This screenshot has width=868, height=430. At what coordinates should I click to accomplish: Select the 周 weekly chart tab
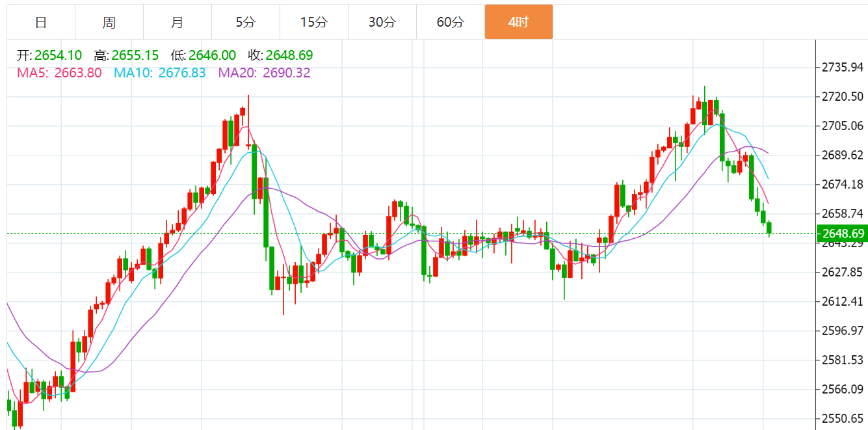click(x=109, y=22)
